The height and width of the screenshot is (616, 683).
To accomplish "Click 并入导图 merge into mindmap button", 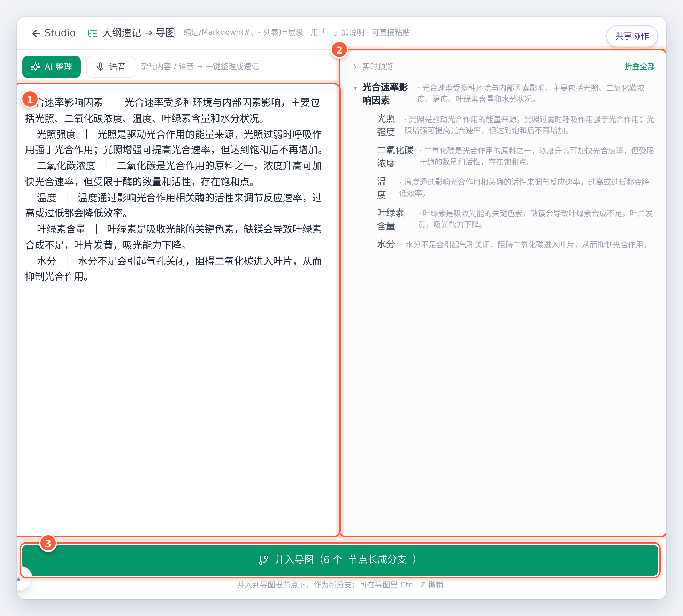I will point(340,560).
